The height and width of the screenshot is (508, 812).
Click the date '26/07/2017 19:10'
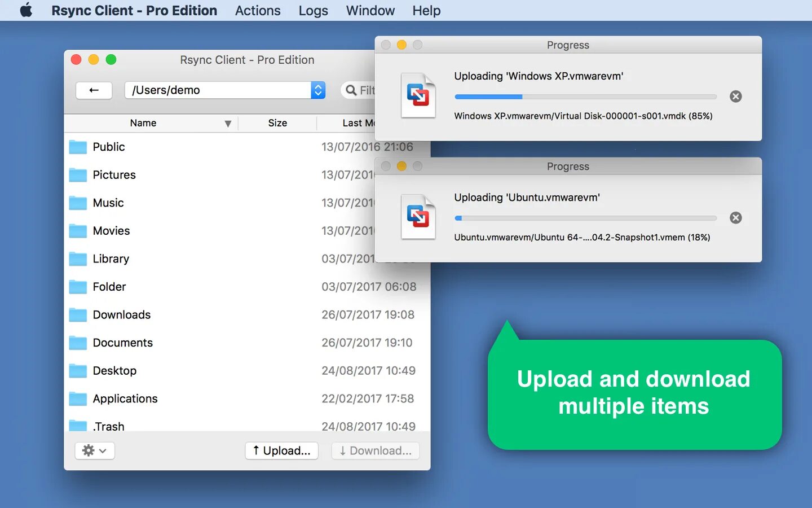pos(367,343)
